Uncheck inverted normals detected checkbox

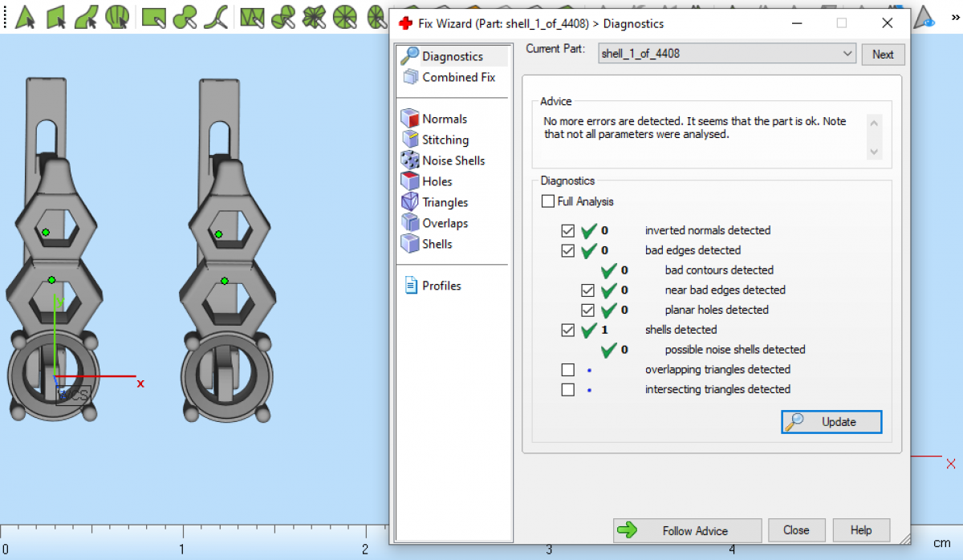[x=568, y=230]
